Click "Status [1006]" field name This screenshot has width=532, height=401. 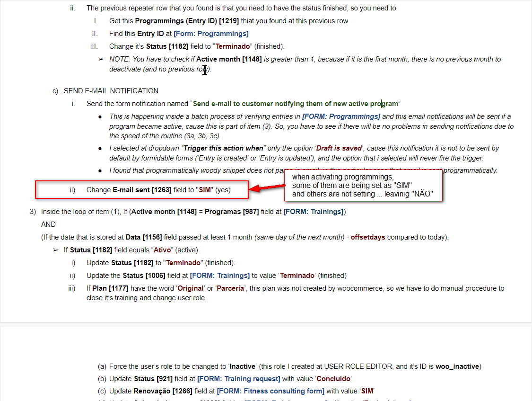click(144, 276)
